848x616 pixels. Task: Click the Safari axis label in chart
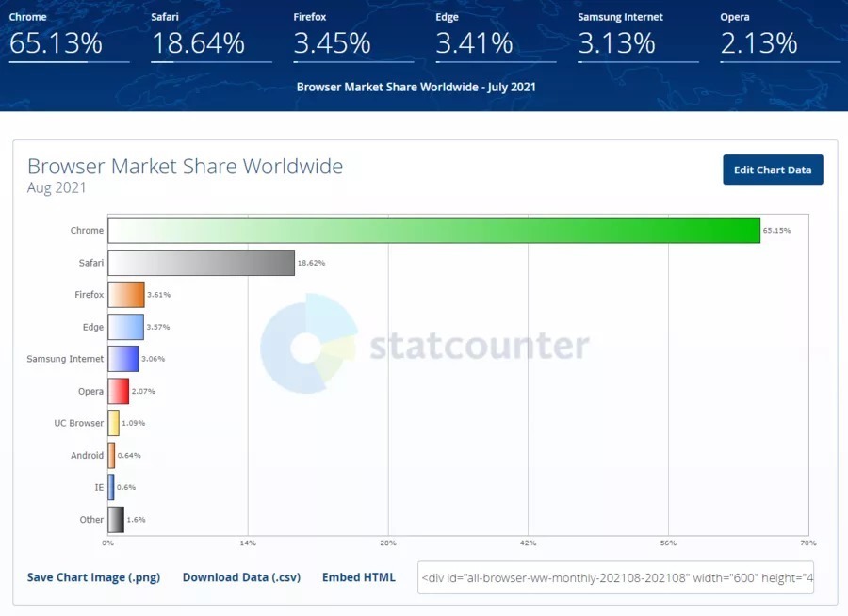click(x=90, y=263)
